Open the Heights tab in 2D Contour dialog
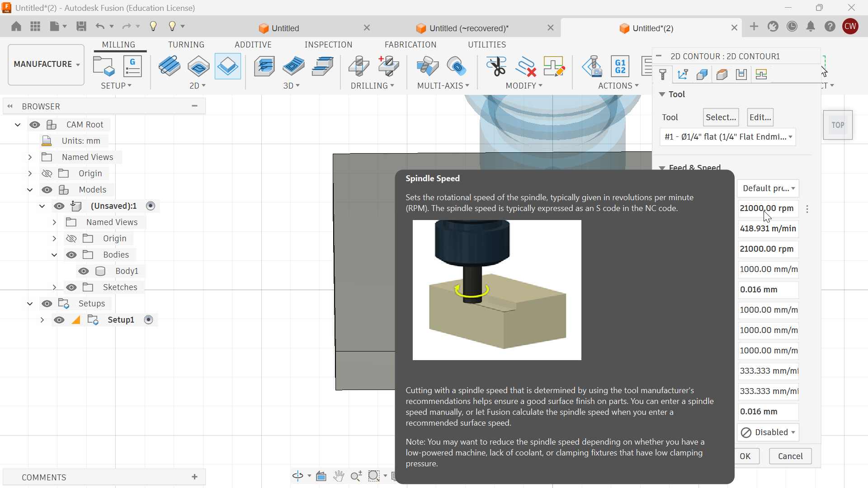868x488 pixels. tap(722, 75)
